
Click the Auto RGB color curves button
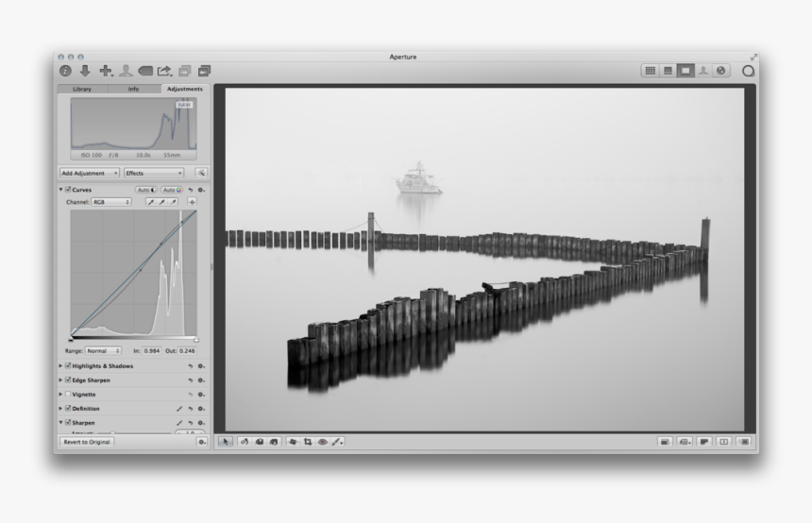tap(172, 190)
